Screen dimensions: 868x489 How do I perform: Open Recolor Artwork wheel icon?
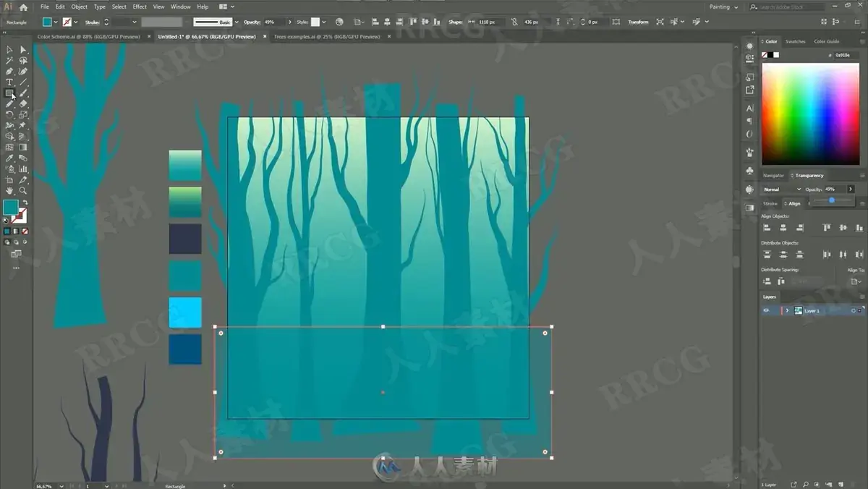coord(339,22)
